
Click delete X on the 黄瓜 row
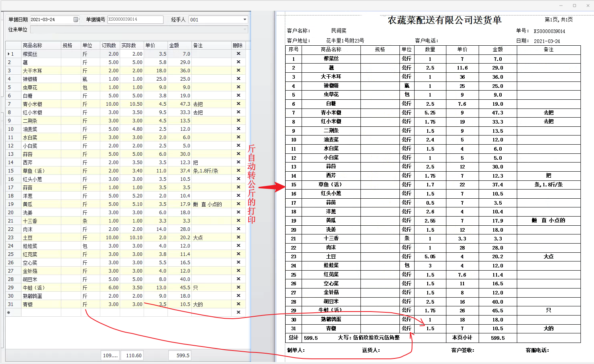click(238, 204)
